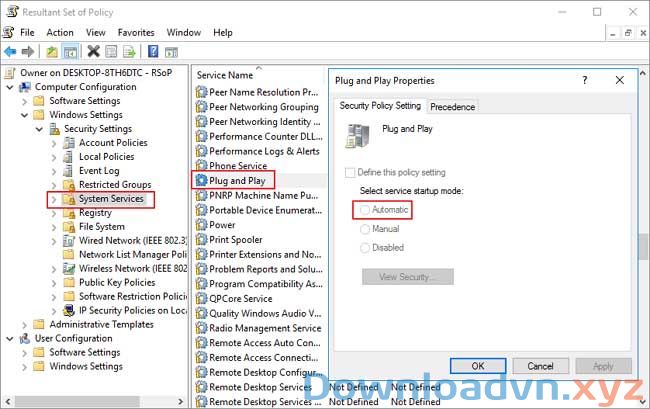Viewport: 650px width, 409px height.
Task: Click the Delete X toolbar icon
Action: pyautogui.click(x=94, y=52)
